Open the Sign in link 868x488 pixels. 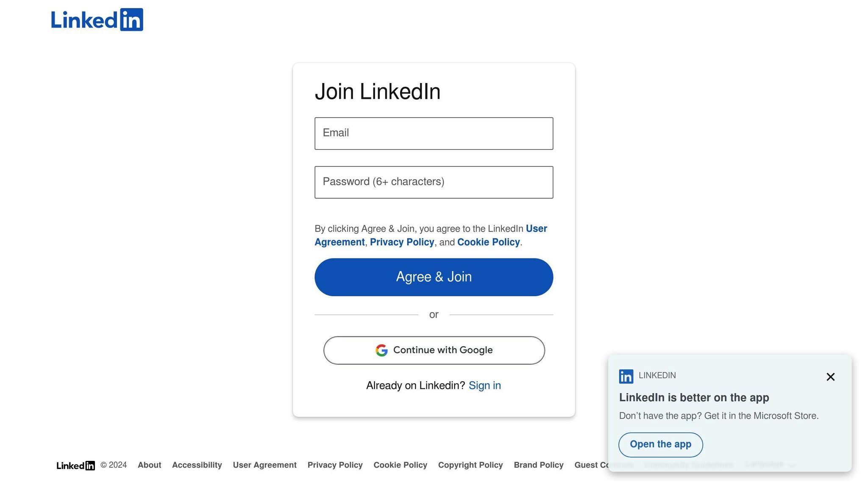pos(484,385)
